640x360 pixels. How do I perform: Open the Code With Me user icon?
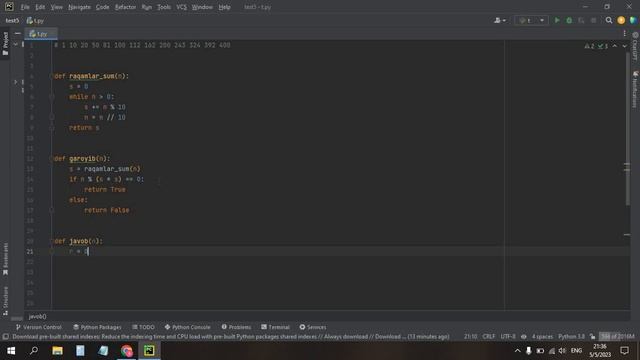[500, 20]
